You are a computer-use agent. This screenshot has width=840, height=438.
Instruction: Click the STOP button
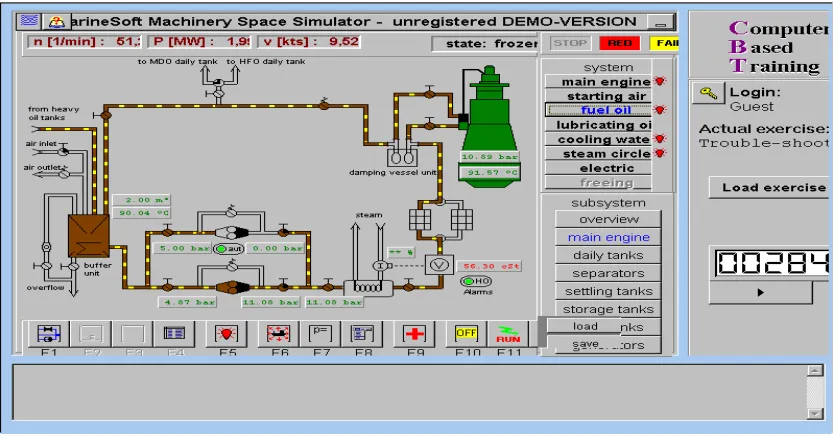pyautogui.click(x=569, y=43)
